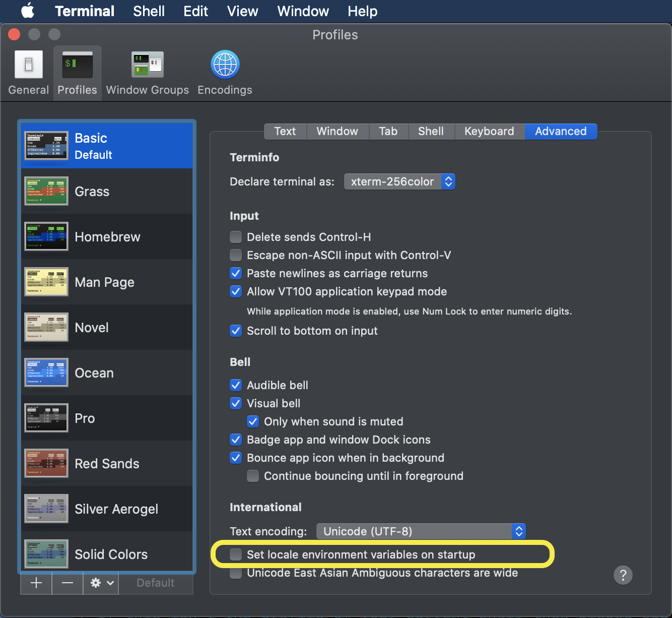Viewport: 672px width, 618px height.
Task: Open the Encodings preferences pane
Action: [x=225, y=73]
